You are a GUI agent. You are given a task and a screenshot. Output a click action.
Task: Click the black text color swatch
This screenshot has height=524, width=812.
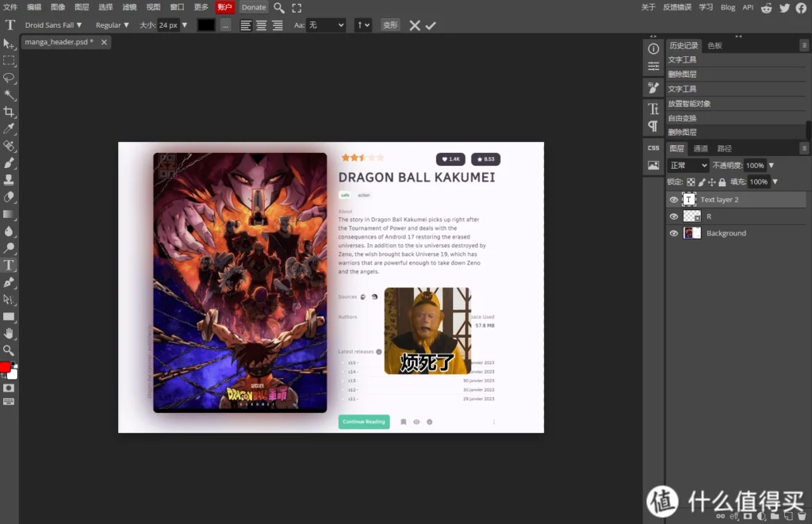tap(206, 25)
